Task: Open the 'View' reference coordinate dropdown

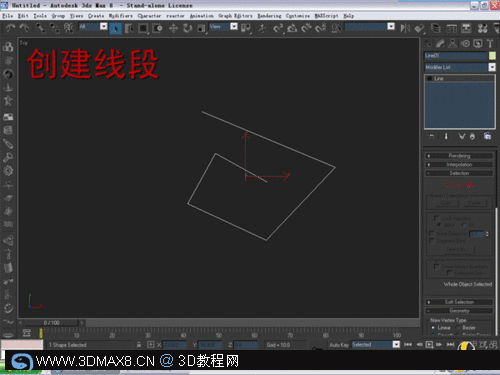Action: 234,26
